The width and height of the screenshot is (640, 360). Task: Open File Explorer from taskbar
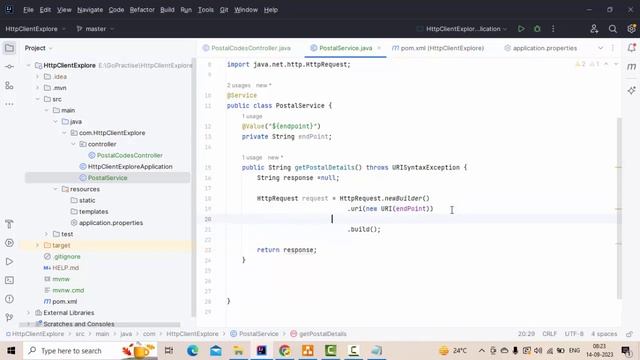pos(238,351)
